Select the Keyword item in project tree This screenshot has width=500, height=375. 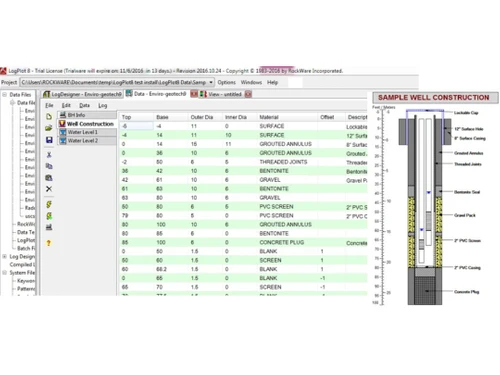click(26, 281)
